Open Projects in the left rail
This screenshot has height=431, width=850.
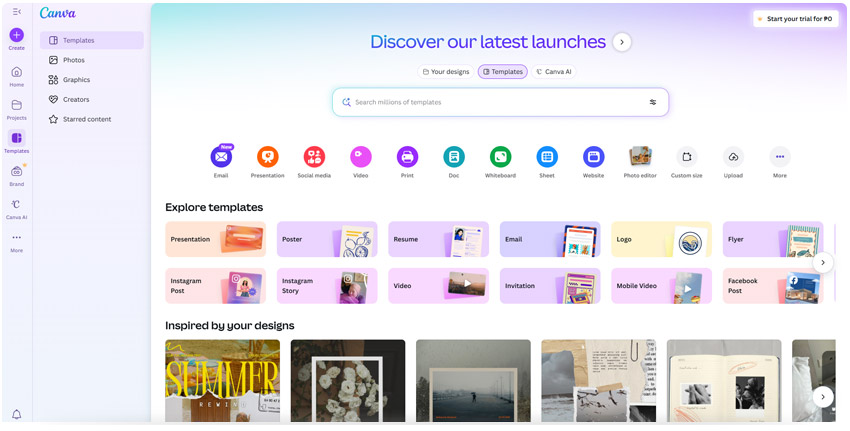[x=16, y=110]
